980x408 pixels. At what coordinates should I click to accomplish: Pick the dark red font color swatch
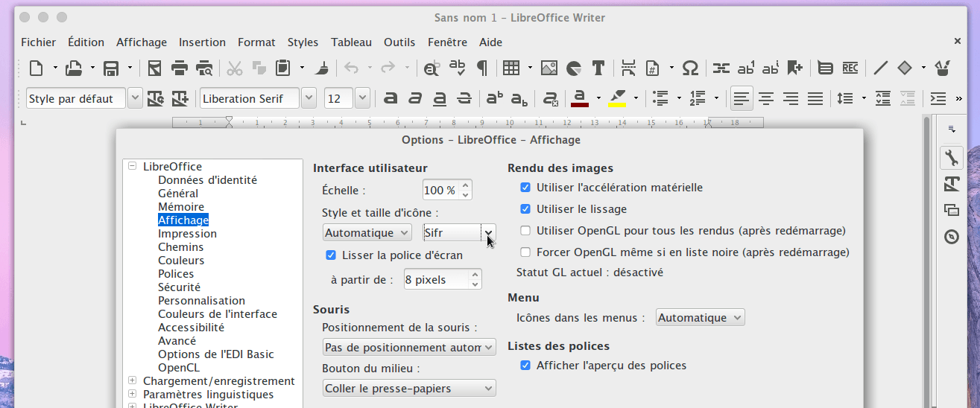click(580, 98)
